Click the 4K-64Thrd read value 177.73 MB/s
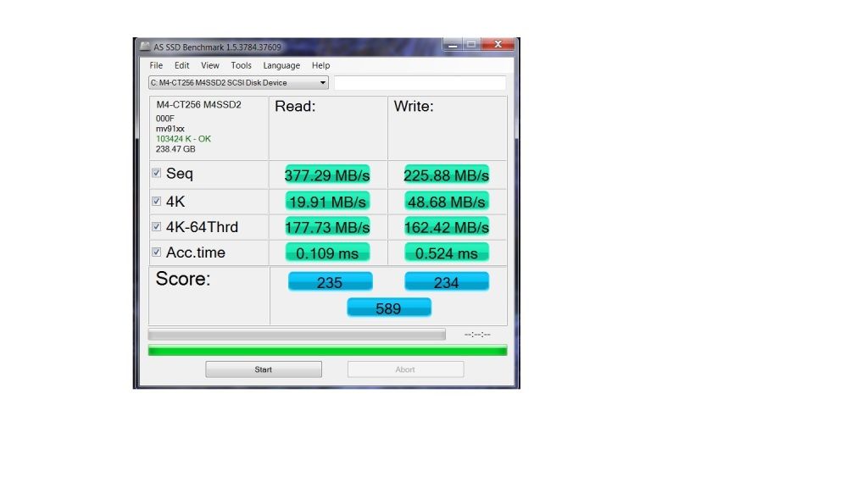 tap(327, 227)
